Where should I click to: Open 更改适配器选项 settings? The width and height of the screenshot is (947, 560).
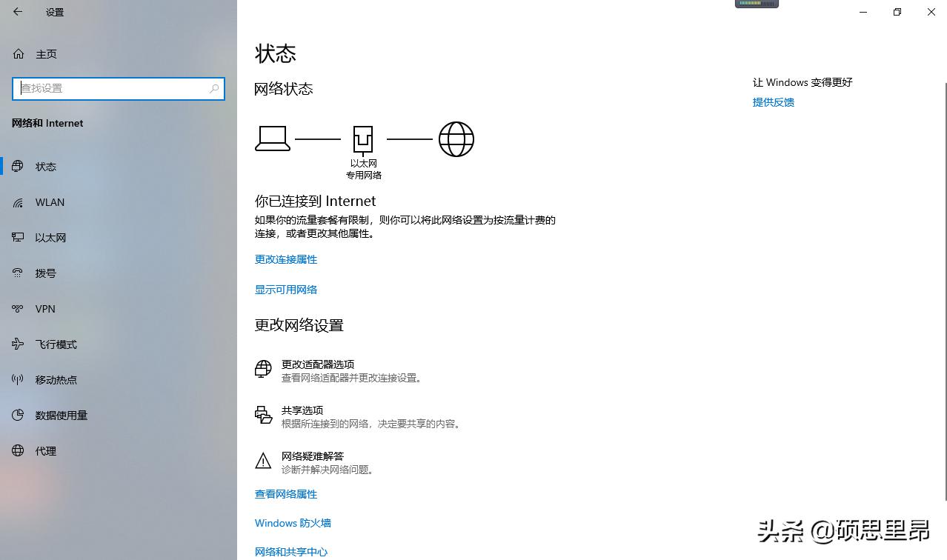pos(317,364)
